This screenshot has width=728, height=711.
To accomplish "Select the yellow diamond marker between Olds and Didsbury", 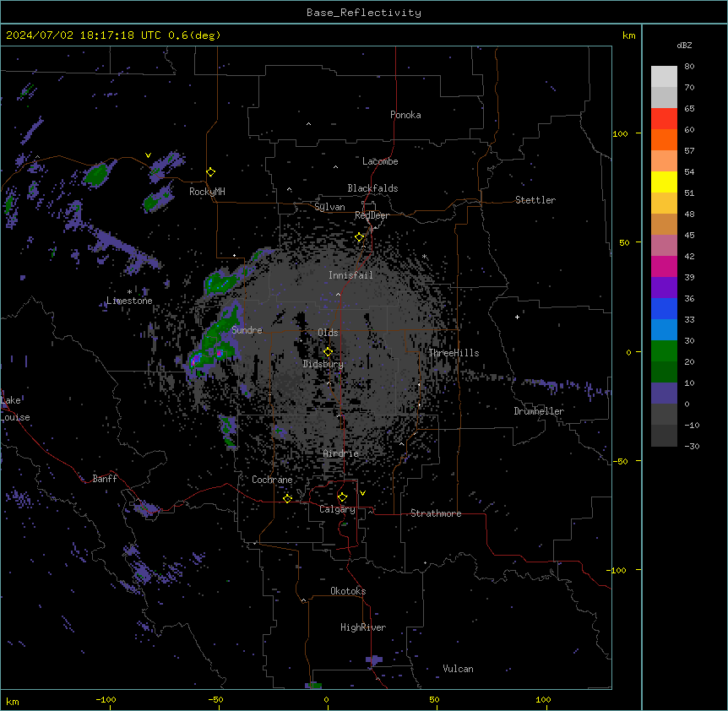I will 329,352.
